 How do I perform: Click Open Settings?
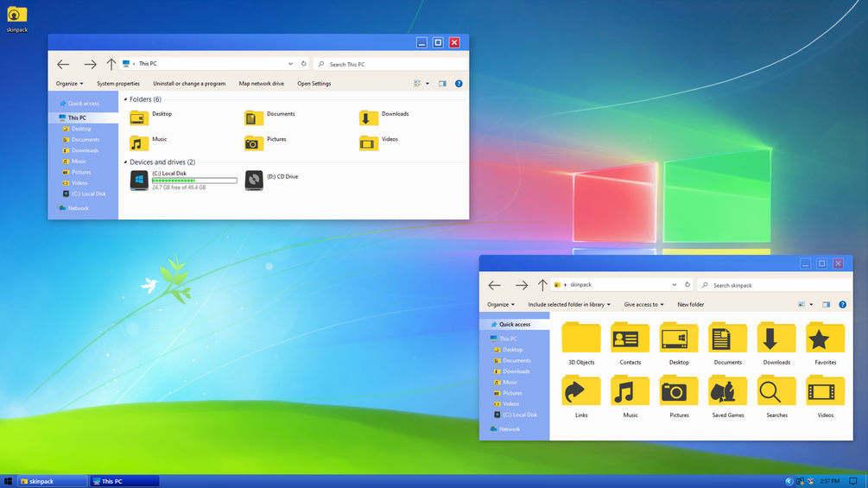click(x=314, y=84)
